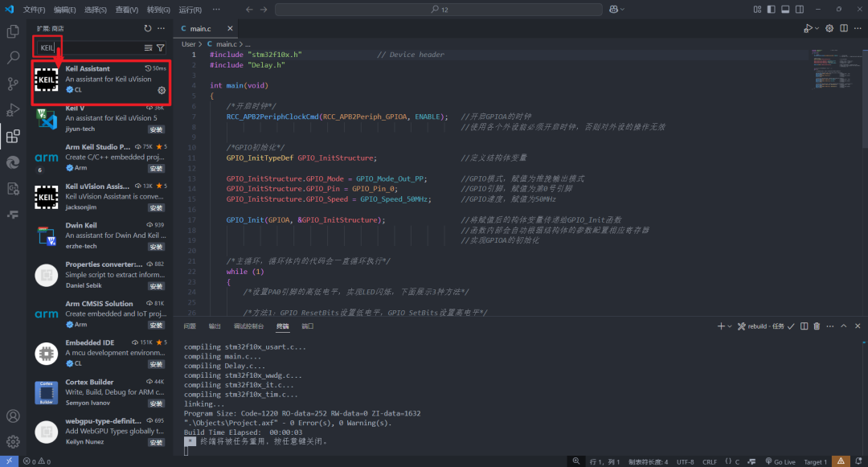Maximize the panel with chevron up

844,326
